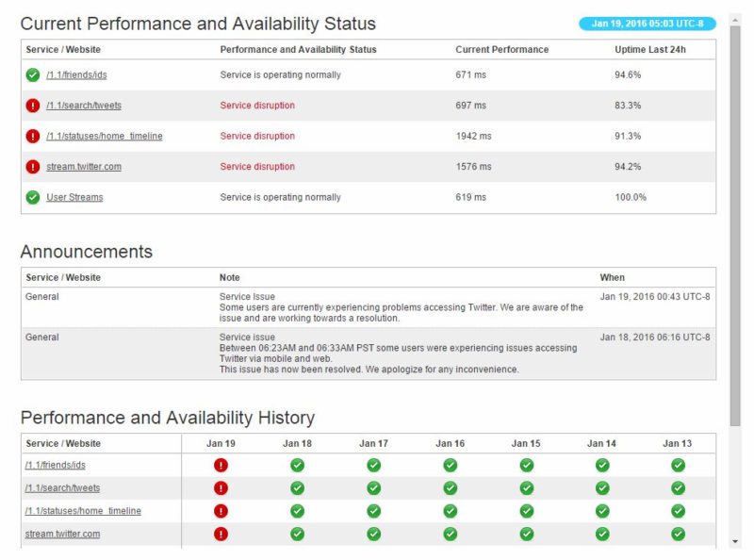Click red alert icon beside /1.1/search/tweets status
The image size is (754, 560).
coord(33,106)
